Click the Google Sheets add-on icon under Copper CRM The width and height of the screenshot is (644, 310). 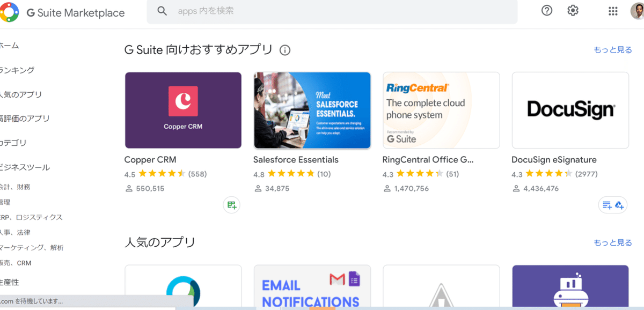pos(231,205)
